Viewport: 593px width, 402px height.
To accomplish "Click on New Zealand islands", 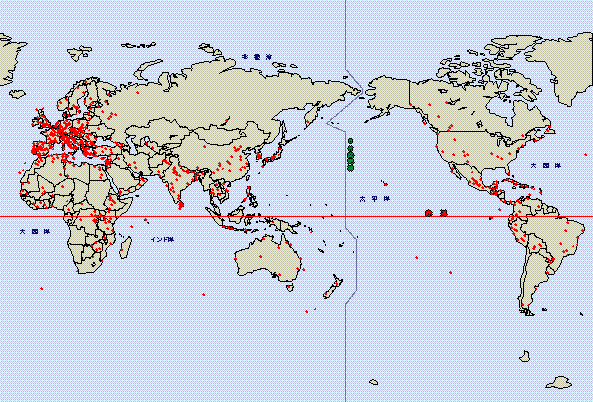I will pyautogui.click(x=334, y=287).
